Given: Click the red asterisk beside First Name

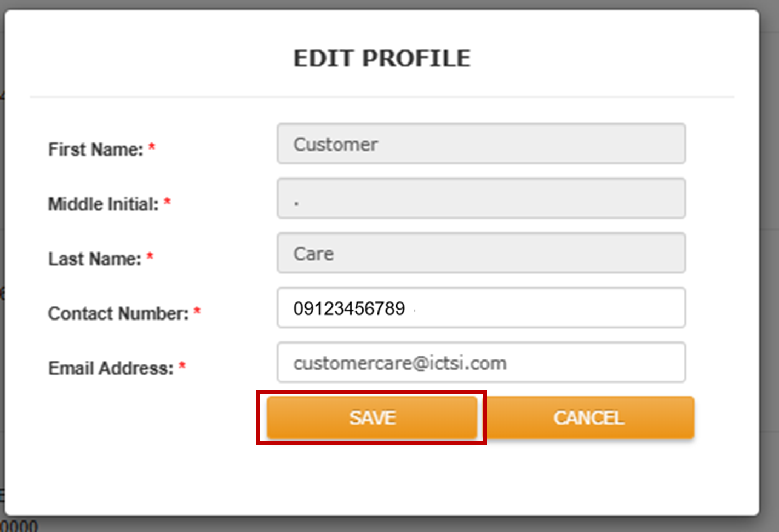Looking at the screenshot, I should tap(152, 147).
